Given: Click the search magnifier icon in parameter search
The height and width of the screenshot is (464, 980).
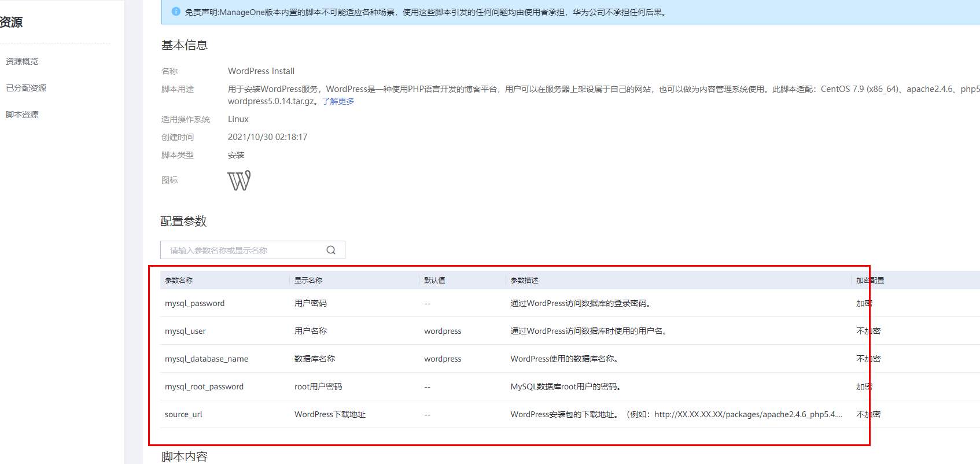Looking at the screenshot, I should [331, 250].
